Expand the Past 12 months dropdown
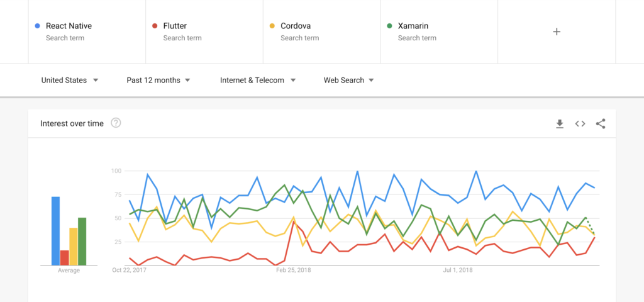Image resolution: width=644 pixels, height=302 pixels. 158,81
